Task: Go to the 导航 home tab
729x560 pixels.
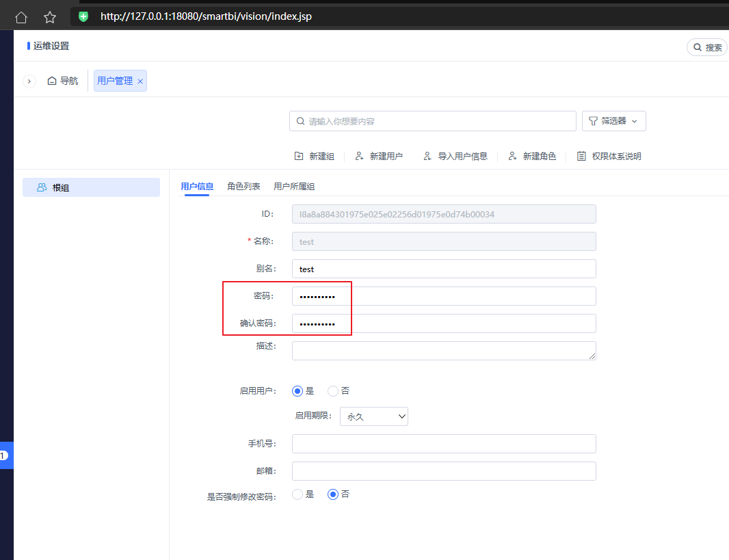Action: tap(63, 81)
